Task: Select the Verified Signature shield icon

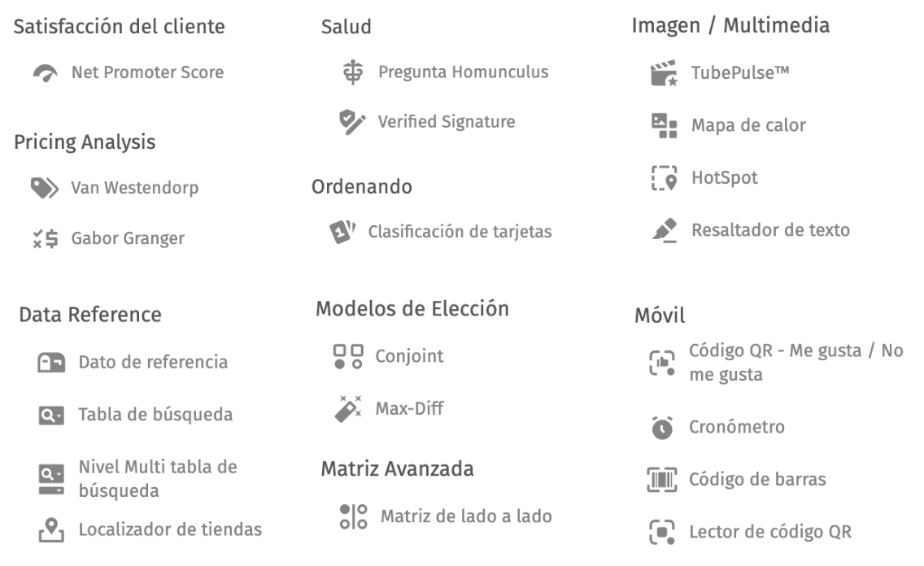Action: [352, 122]
